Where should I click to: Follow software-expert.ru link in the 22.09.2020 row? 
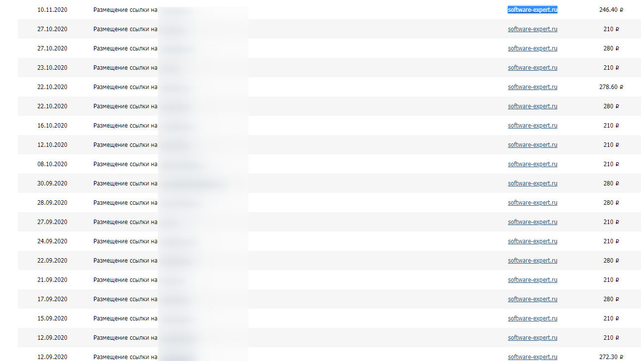pos(533,261)
